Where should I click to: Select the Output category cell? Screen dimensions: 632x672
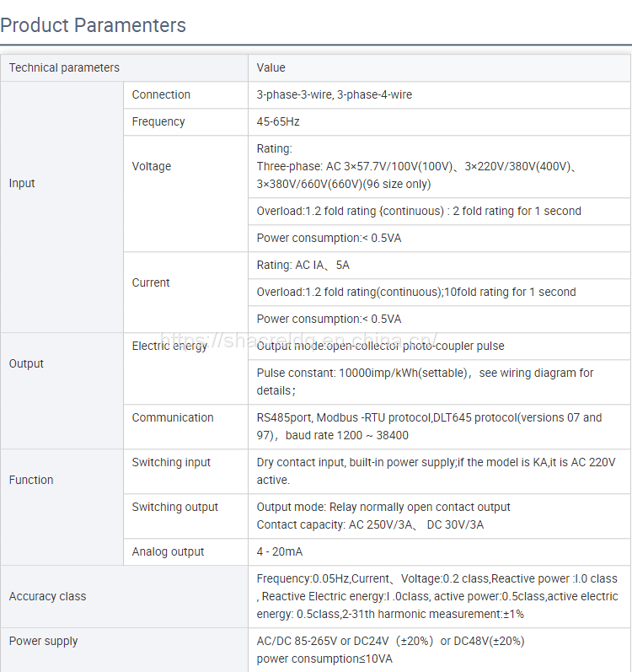[x=26, y=363]
